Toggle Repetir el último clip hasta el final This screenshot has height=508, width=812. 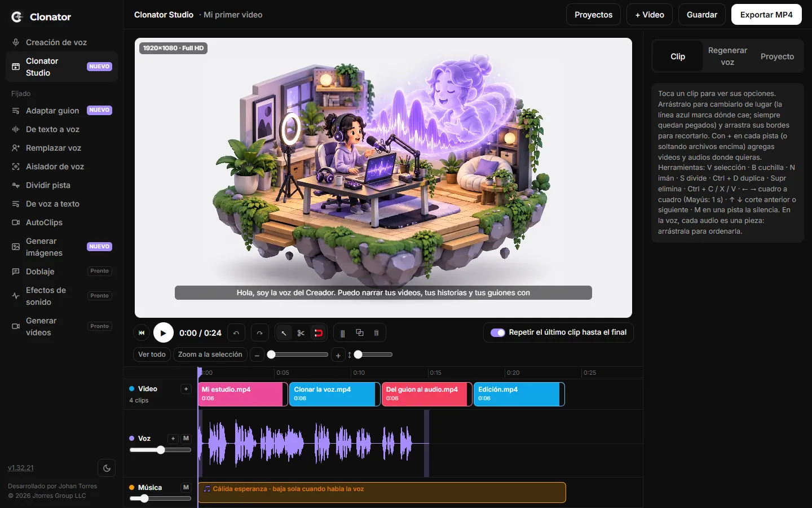pyautogui.click(x=498, y=332)
